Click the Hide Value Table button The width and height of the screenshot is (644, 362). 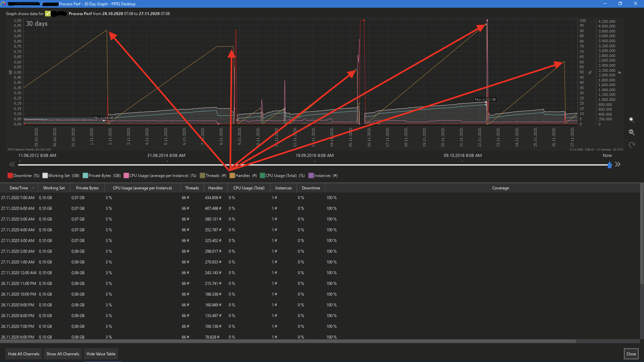(x=101, y=354)
